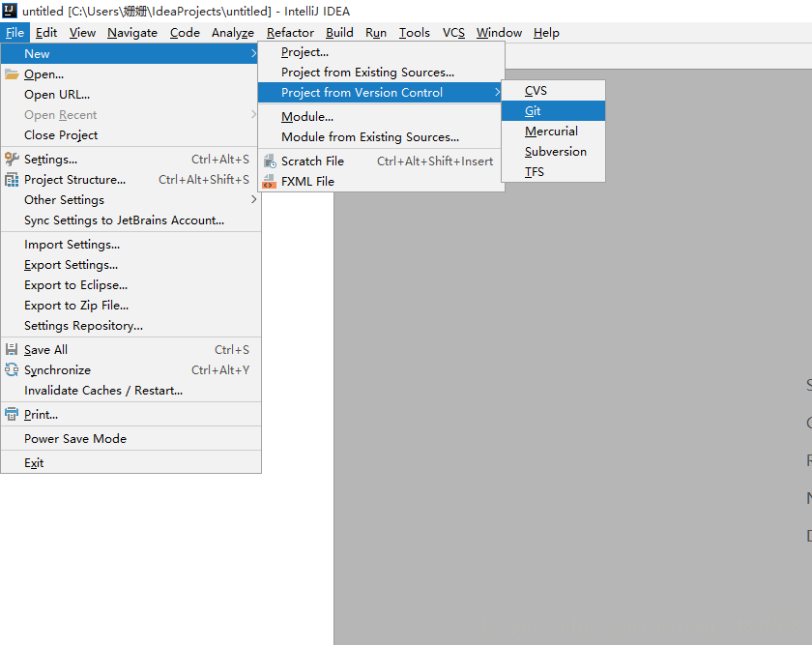The width and height of the screenshot is (812, 645).
Task: Choose Print... entry
Action: tap(130, 414)
